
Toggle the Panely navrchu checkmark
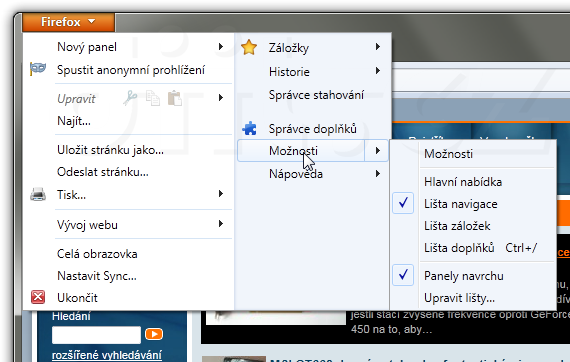403,275
